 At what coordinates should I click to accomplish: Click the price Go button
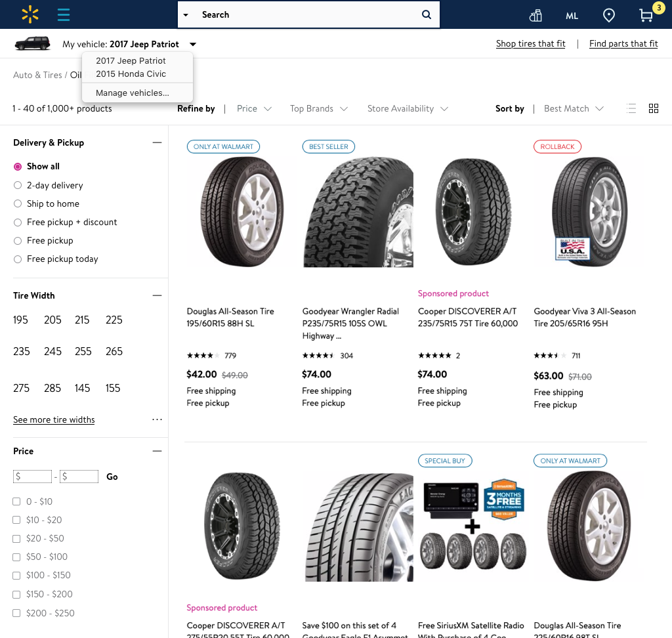112,477
